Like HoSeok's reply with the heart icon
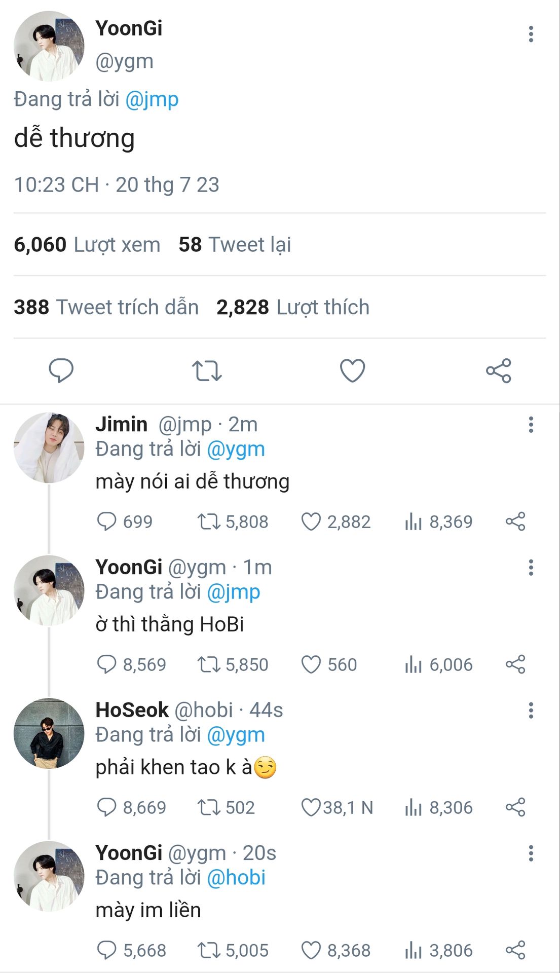Screen dimensions: 560x973 tap(311, 807)
